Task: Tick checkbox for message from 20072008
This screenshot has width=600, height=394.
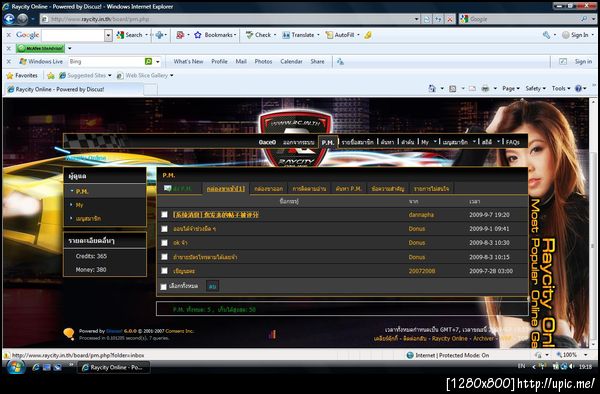Action: click(x=165, y=271)
